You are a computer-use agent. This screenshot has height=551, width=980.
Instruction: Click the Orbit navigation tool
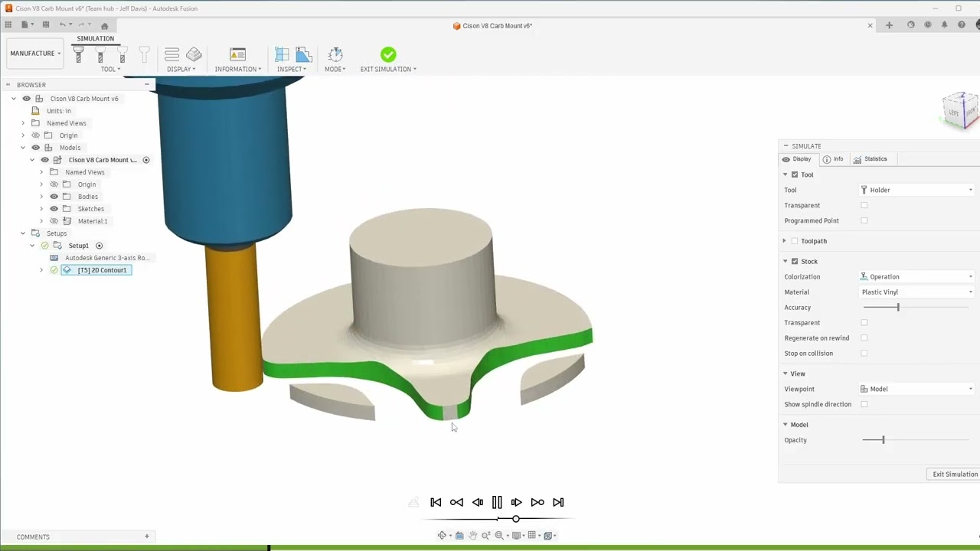click(x=442, y=536)
